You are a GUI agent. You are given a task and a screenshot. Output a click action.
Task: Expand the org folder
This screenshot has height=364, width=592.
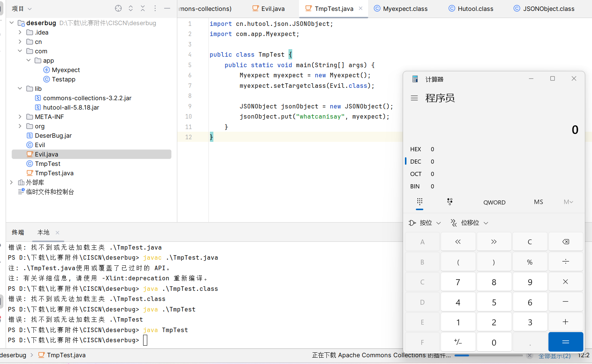[20, 126]
